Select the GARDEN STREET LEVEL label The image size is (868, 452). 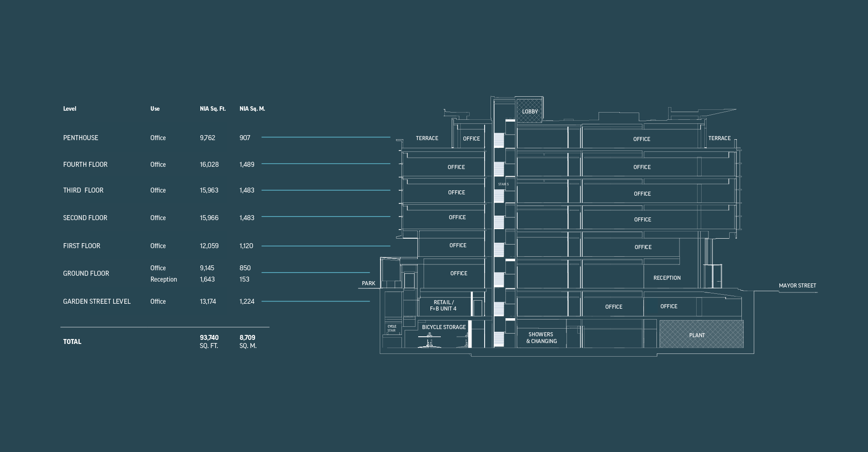(x=97, y=301)
